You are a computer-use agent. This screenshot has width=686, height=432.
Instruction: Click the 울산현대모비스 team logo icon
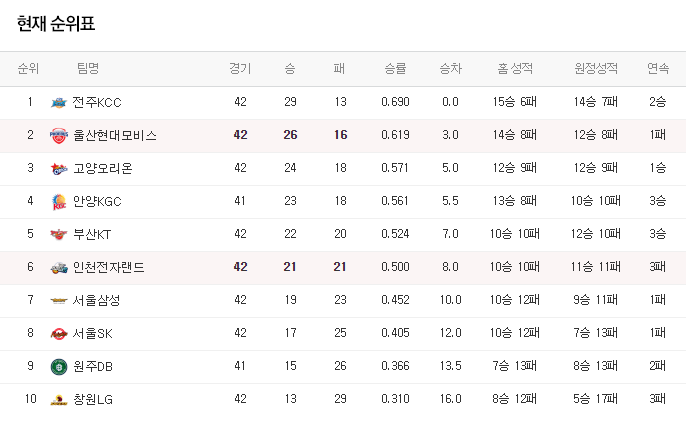click(x=59, y=136)
